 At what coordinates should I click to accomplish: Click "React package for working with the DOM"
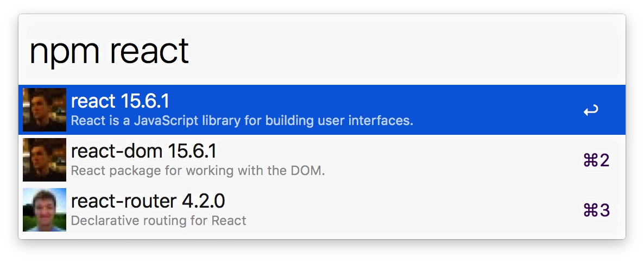pos(198,171)
